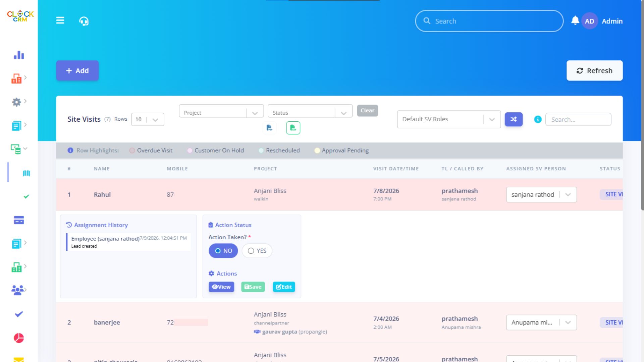Open Anupama mi... assignee dropdown
644x362 pixels.
pos(541,322)
